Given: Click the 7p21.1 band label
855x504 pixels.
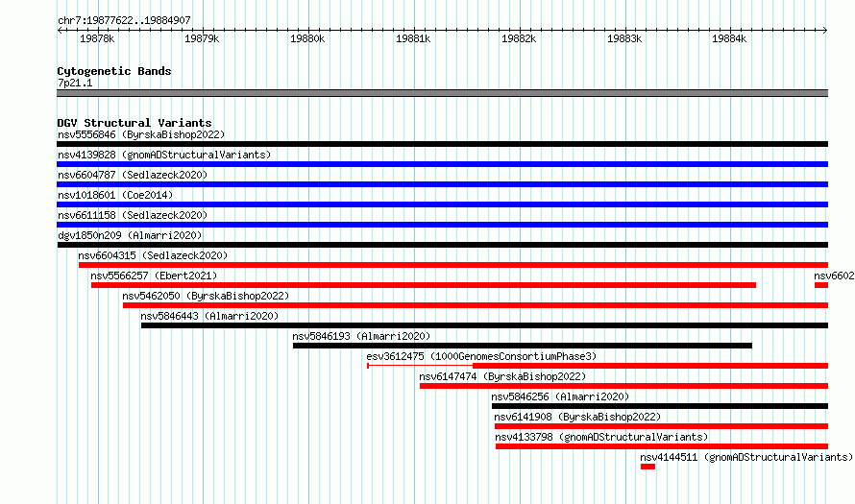Looking at the screenshot, I should (75, 83).
